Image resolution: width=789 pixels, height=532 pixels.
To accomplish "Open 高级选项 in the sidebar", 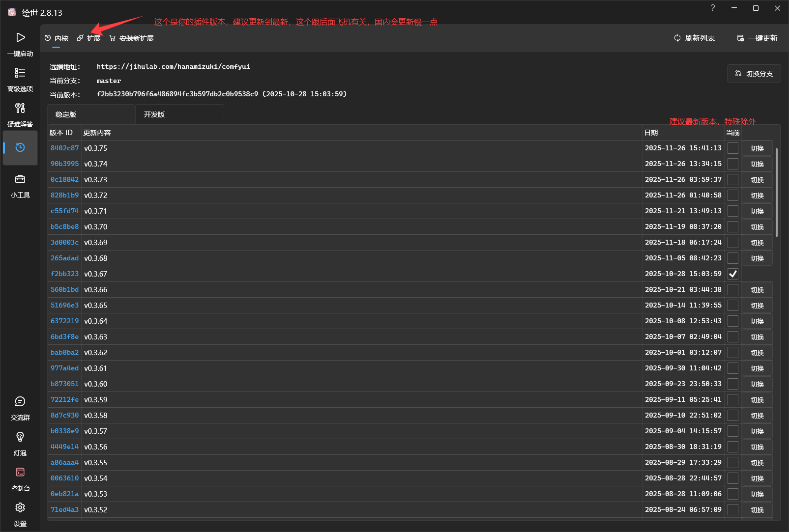I will pyautogui.click(x=20, y=73).
